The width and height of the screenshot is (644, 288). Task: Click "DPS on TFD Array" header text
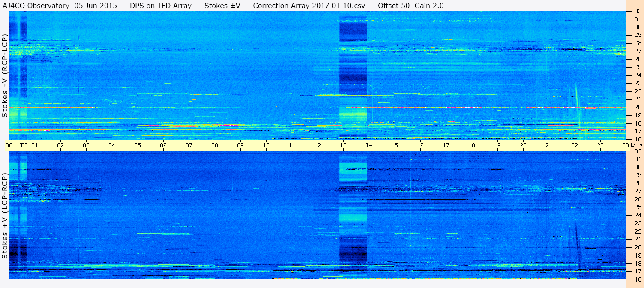click(x=161, y=6)
